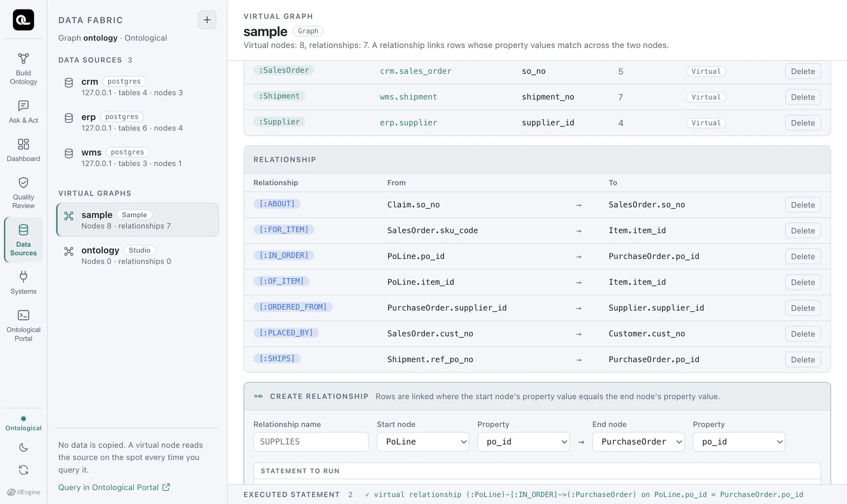The height and width of the screenshot is (504, 847).
Task: Open Ask & Act chat view
Action: (23, 112)
